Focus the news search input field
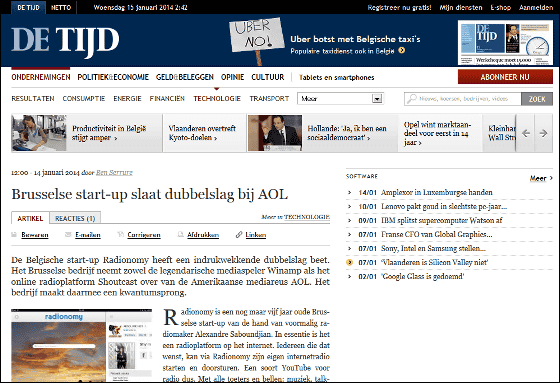The image size is (560, 383). click(463, 99)
